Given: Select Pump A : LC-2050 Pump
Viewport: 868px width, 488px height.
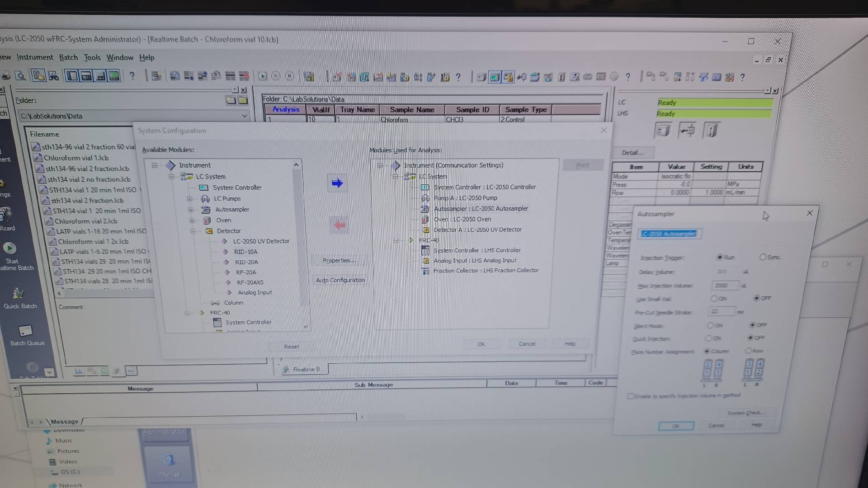Looking at the screenshot, I should point(465,198).
